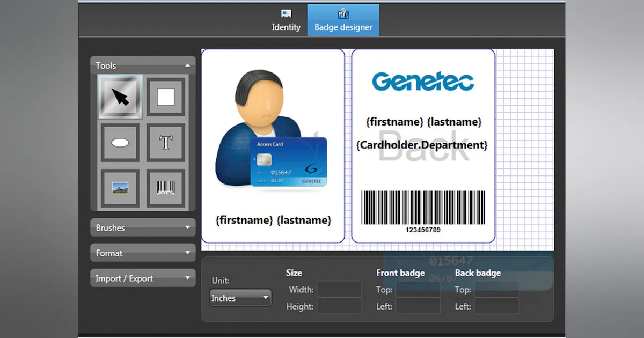This screenshot has height=338, width=644.
Task: Expand the Import / Export panel
Action: point(143,278)
